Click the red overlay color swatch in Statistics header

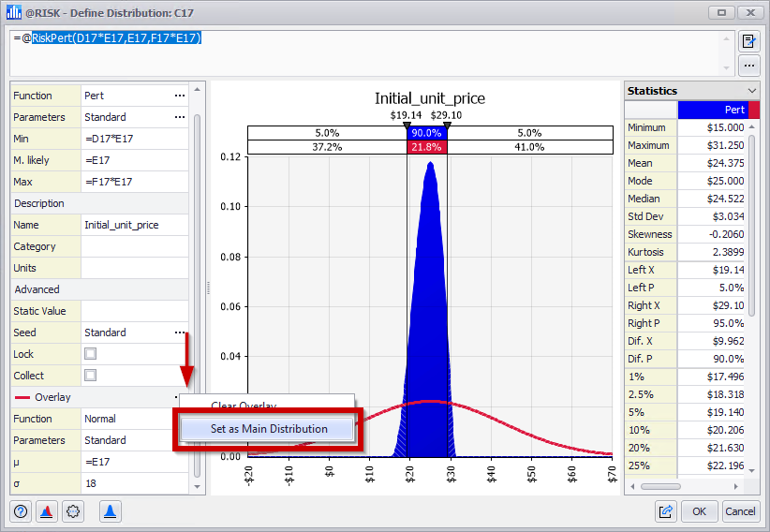coord(754,110)
